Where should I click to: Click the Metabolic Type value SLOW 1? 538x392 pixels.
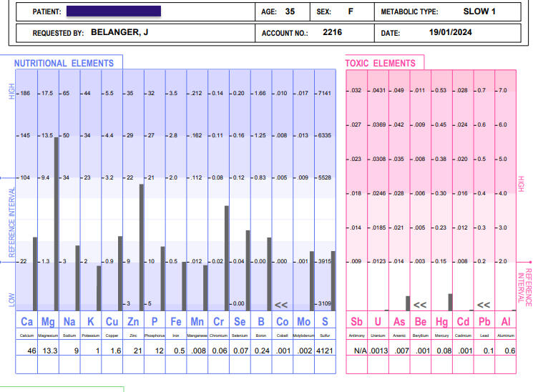pyautogui.click(x=479, y=12)
